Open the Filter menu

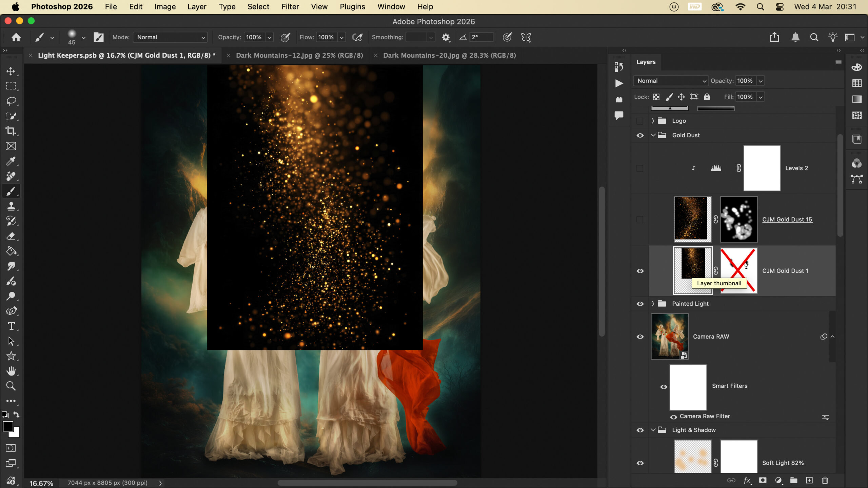point(290,7)
